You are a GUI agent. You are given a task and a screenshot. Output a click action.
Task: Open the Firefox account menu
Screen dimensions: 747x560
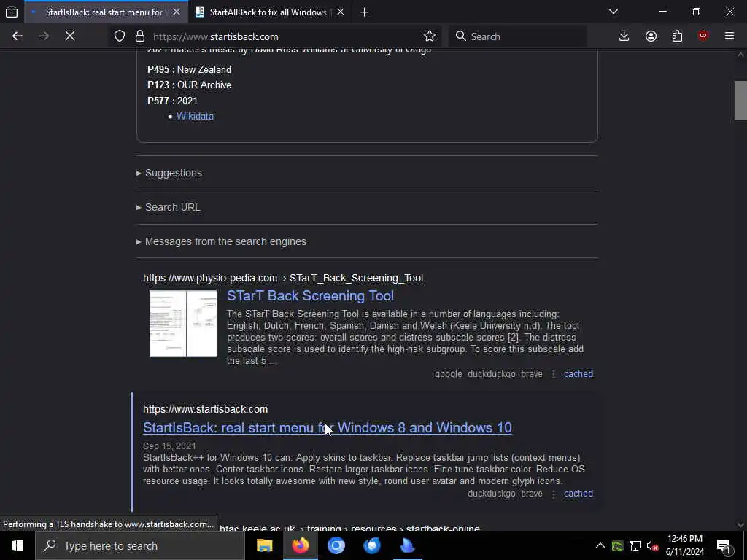(651, 36)
